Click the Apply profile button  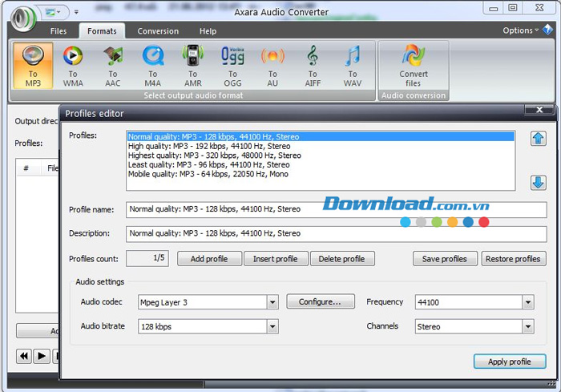click(x=510, y=362)
